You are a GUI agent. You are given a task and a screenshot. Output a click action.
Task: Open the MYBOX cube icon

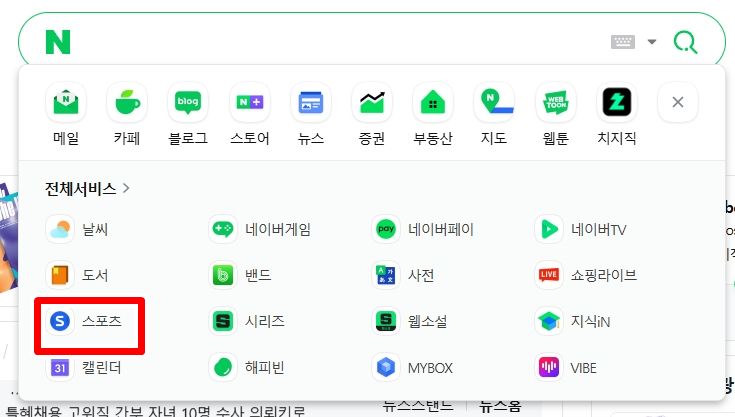click(386, 367)
